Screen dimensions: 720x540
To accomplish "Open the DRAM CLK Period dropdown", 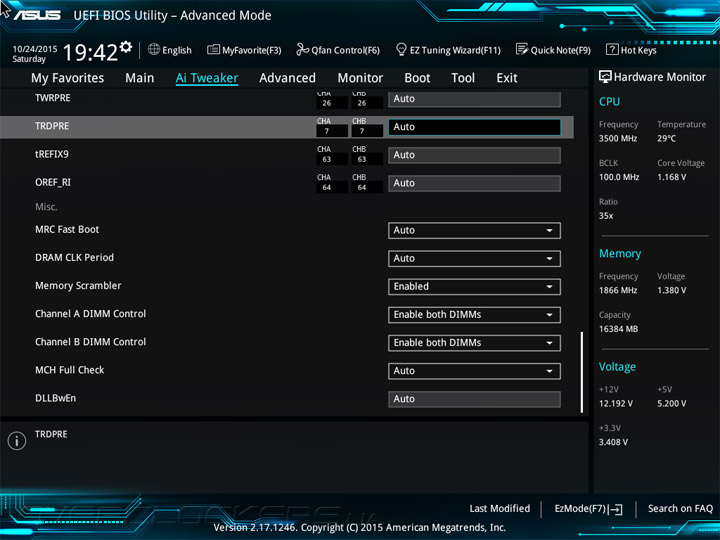I will pyautogui.click(x=474, y=259).
